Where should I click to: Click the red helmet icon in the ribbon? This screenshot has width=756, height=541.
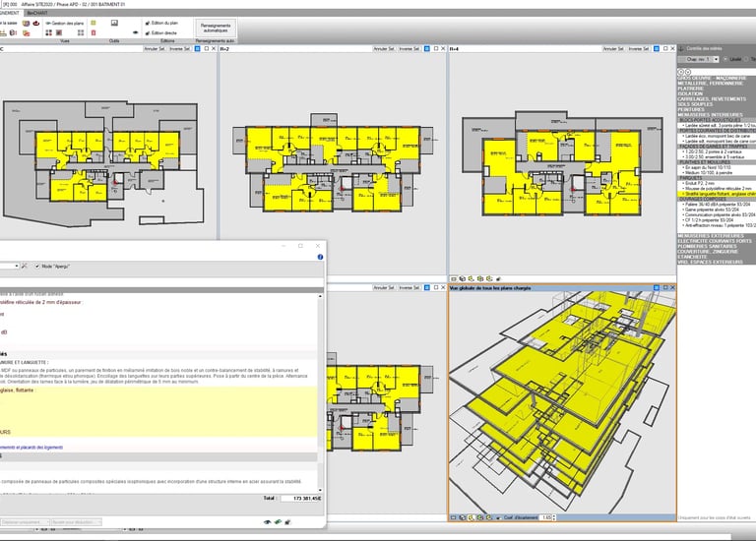click(36, 23)
